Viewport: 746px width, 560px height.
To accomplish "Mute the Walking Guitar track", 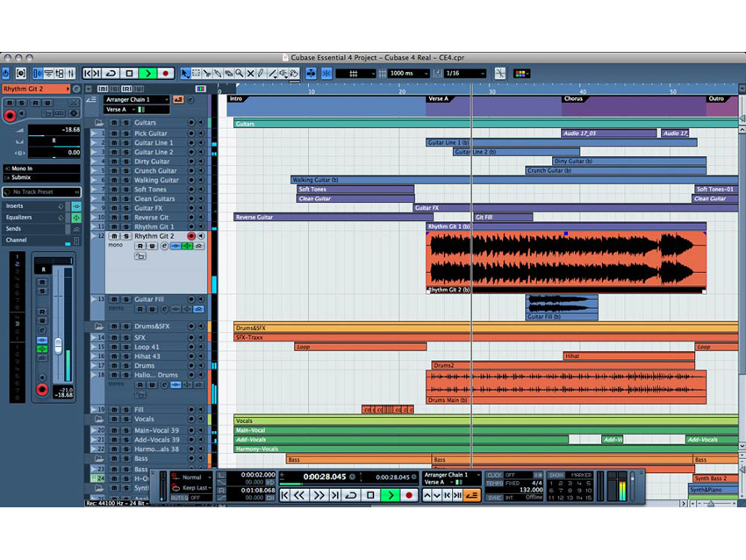I will [114, 180].
